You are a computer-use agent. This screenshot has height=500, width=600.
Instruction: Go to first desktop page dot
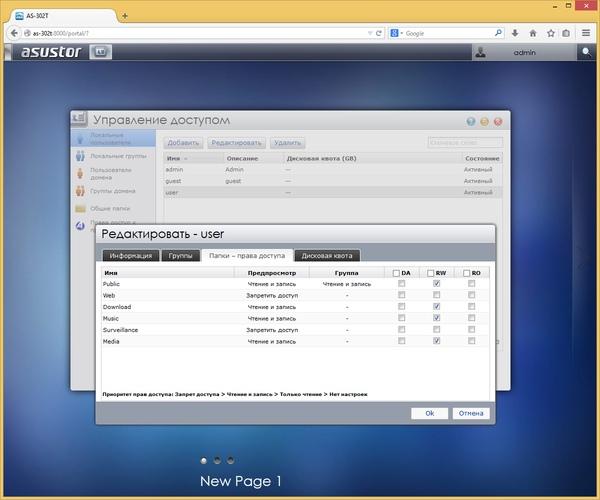pyautogui.click(x=204, y=461)
